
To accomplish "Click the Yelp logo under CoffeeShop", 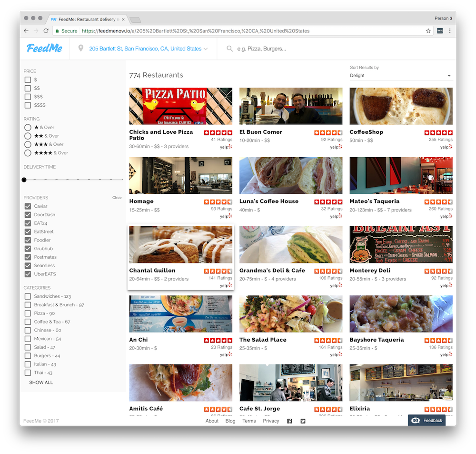I will (446, 147).
